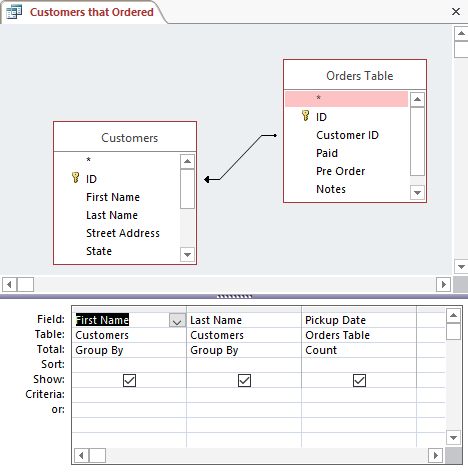Image resolution: width=468 pixels, height=476 pixels.
Task: Click the Pickup Date column selector bar
Action: [359, 310]
